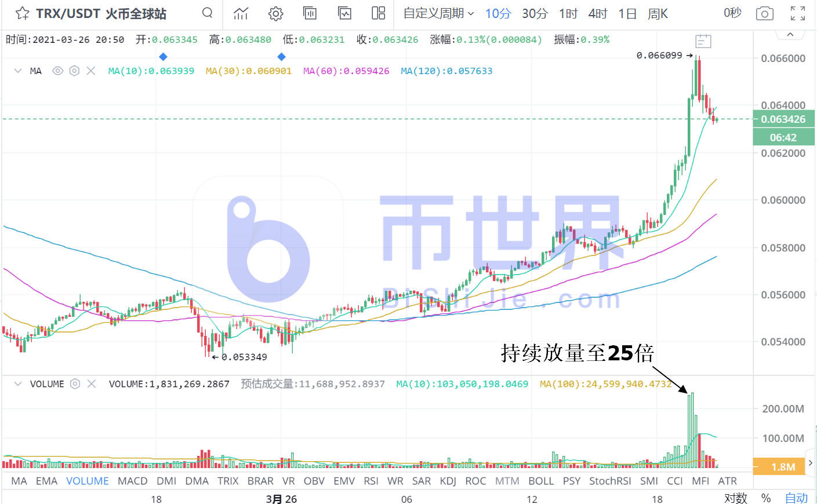Screen dimensions: 817x504
Task: Switch to the 周K timeframe tab
Action: tap(658, 13)
